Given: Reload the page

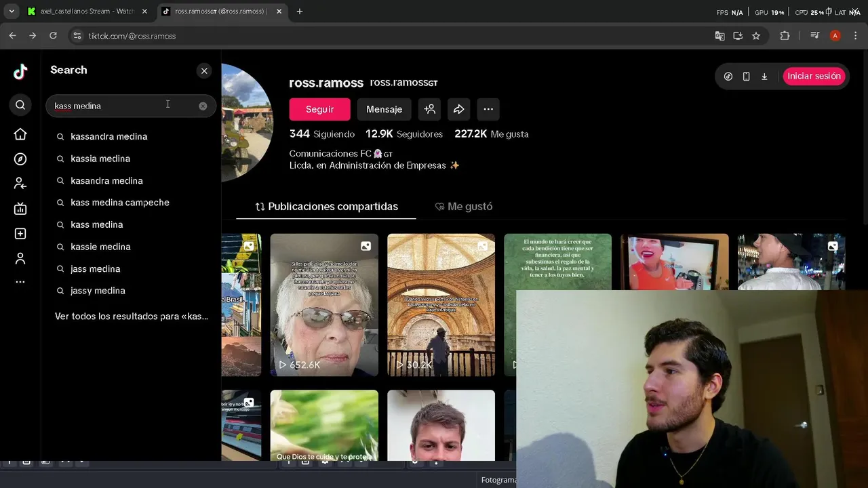Looking at the screenshot, I should (x=53, y=36).
